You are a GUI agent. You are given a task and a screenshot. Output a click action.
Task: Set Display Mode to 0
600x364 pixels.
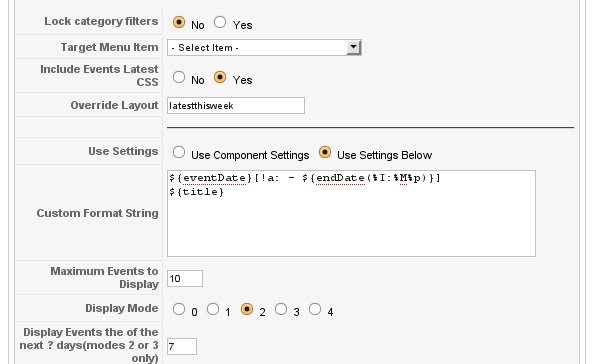[x=179, y=309]
